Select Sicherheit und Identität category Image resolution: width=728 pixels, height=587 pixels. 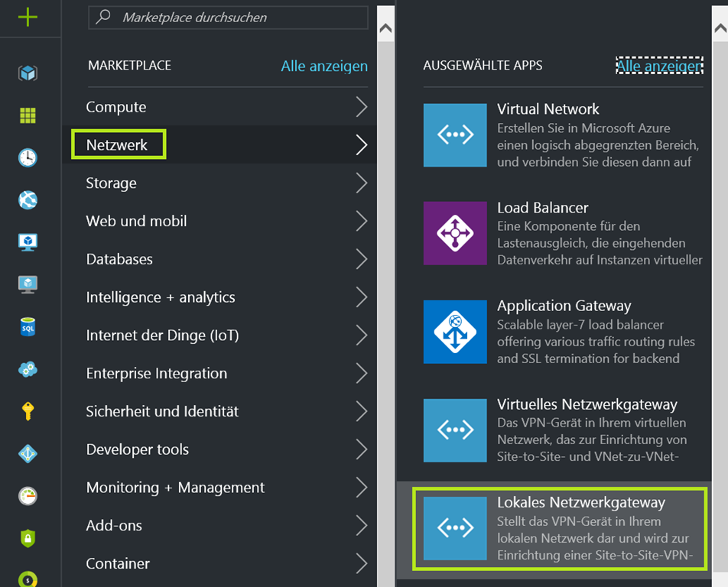click(x=162, y=411)
